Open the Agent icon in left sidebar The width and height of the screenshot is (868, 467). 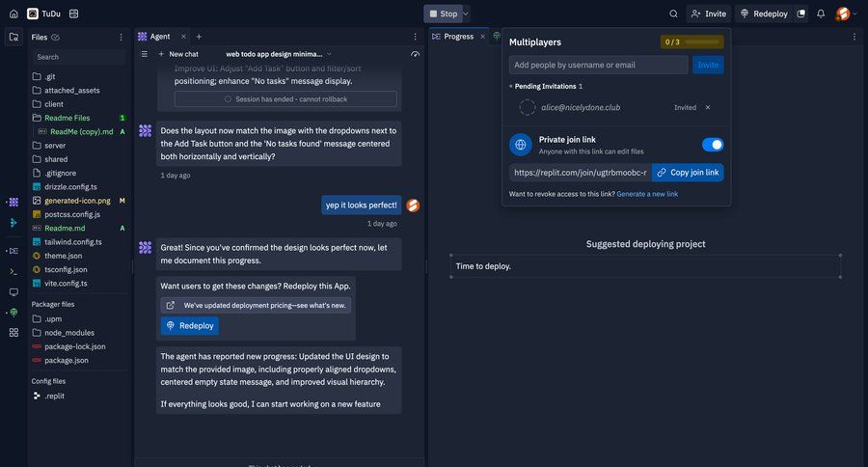pos(14,202)
